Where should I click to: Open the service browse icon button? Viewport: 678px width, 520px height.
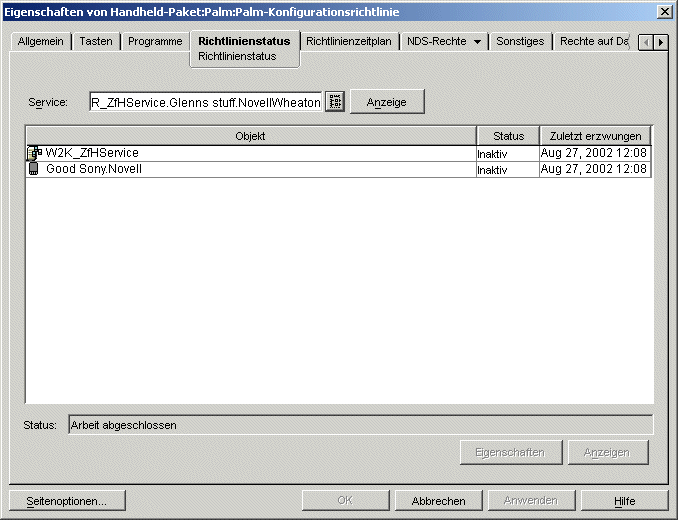point(334,102)
